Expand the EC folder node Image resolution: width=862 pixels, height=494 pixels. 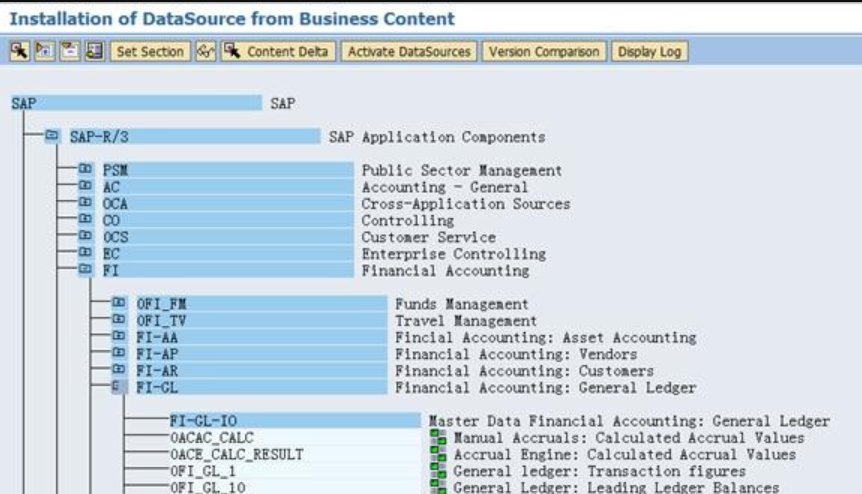(x=85, y=252)
